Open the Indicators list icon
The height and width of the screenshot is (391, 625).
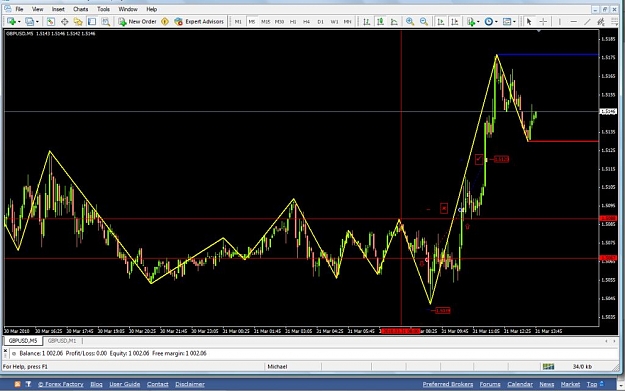pos(471,22)
